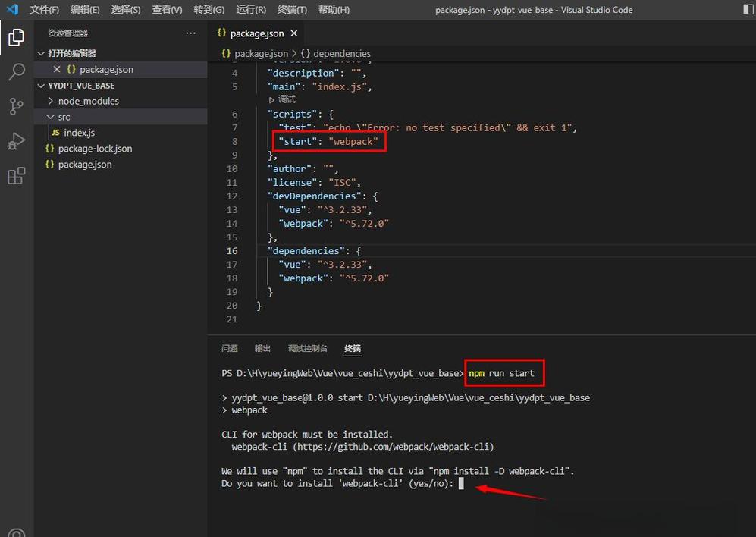The height and width of the screenshot is (537, 756).
Task: Close package.json in open editors list
Action: pos(57,69)
